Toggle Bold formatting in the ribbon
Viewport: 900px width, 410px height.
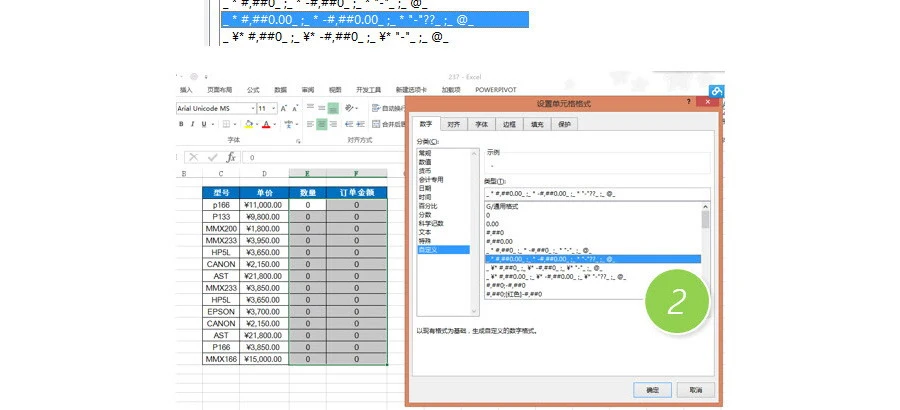click(x=182, y=124)
